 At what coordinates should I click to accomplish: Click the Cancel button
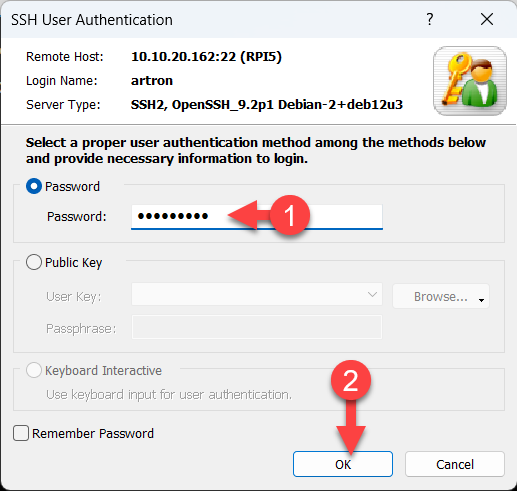455,464
